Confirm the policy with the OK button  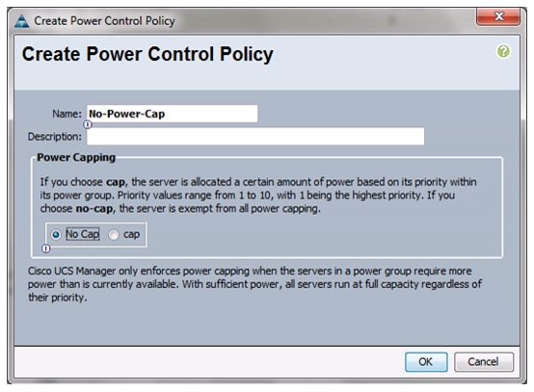(x=426, y=362)
